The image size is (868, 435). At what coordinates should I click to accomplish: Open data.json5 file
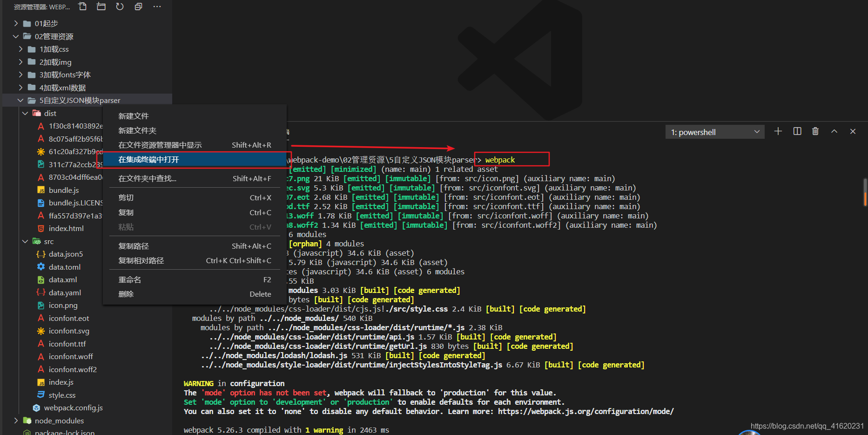(66, 254)
